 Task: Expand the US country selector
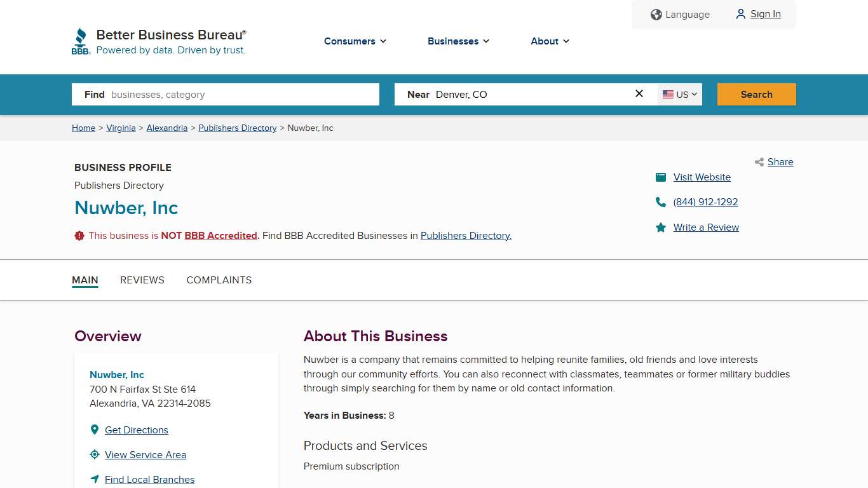679,94
